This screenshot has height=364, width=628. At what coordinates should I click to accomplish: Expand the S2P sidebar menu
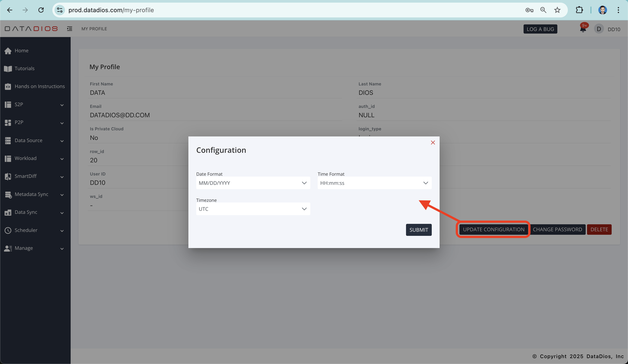pyautogui.click(x=34, y=105)
